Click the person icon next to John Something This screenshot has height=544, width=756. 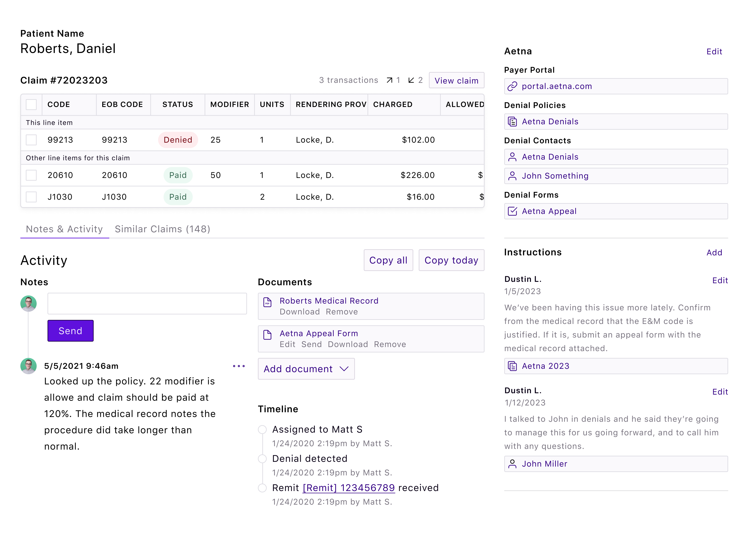512,176
